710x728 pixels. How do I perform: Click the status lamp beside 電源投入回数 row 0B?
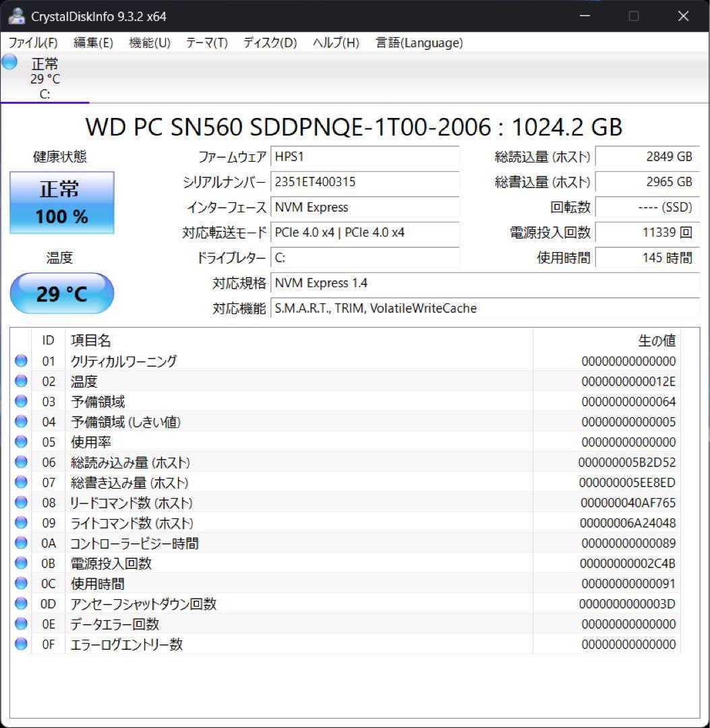(x=20, y=564)
